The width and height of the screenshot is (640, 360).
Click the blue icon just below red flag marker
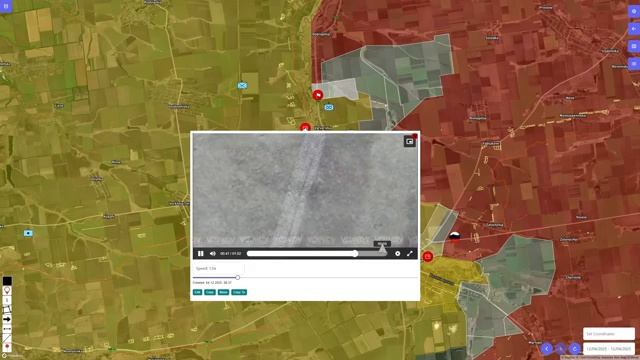(329, 107)
